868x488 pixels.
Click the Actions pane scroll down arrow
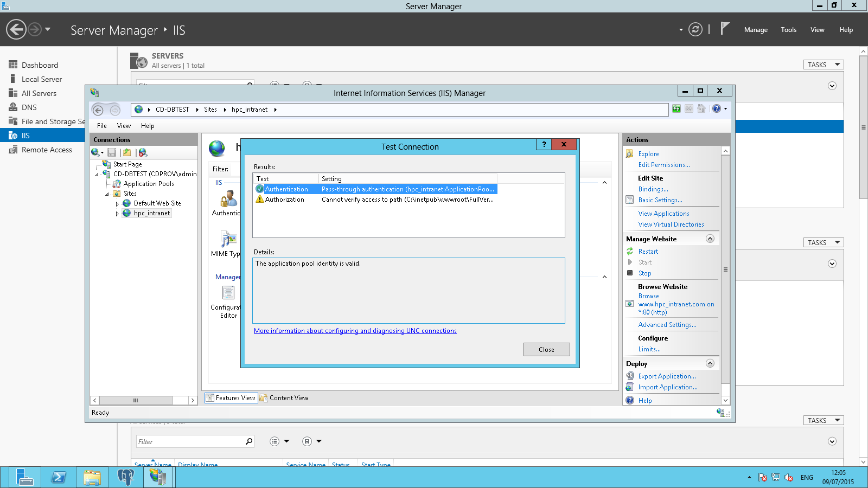pos(725,400)
